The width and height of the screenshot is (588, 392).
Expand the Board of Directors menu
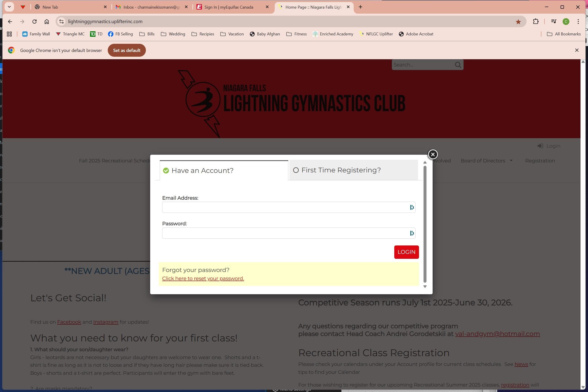point(486,161)
